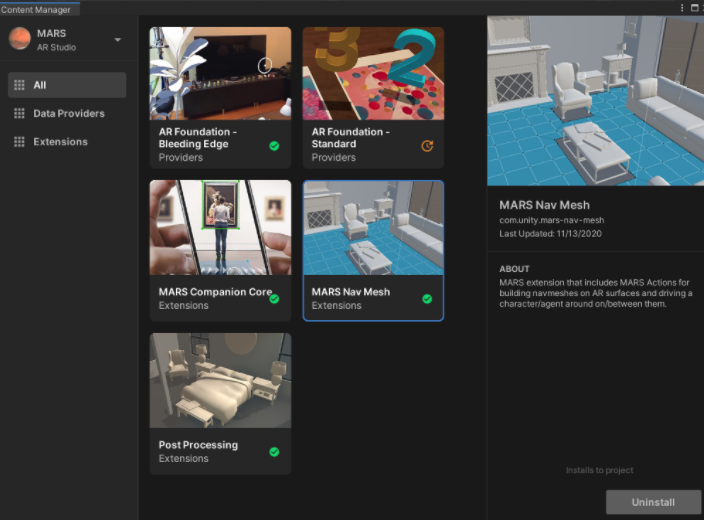Switch to the Content Manager tab
Image resolution: width=704 pixels, height=520 pixels.
pos(36,9)
